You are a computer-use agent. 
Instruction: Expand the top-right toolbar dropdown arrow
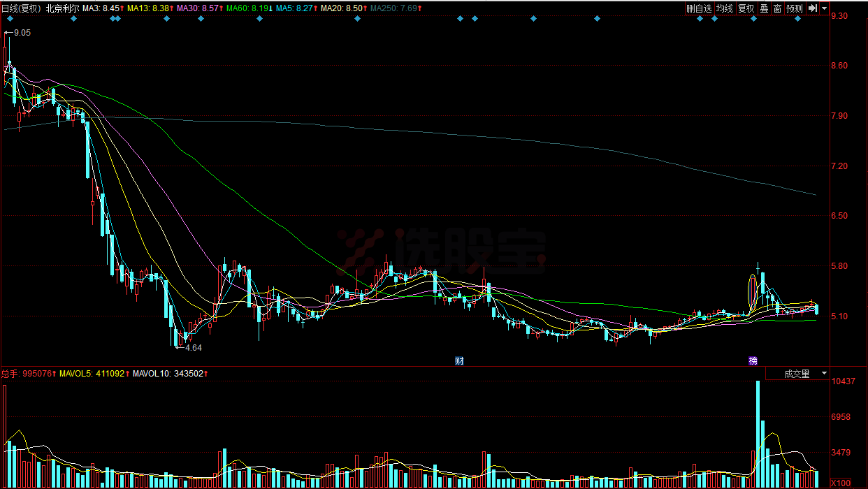pos(825,8)
